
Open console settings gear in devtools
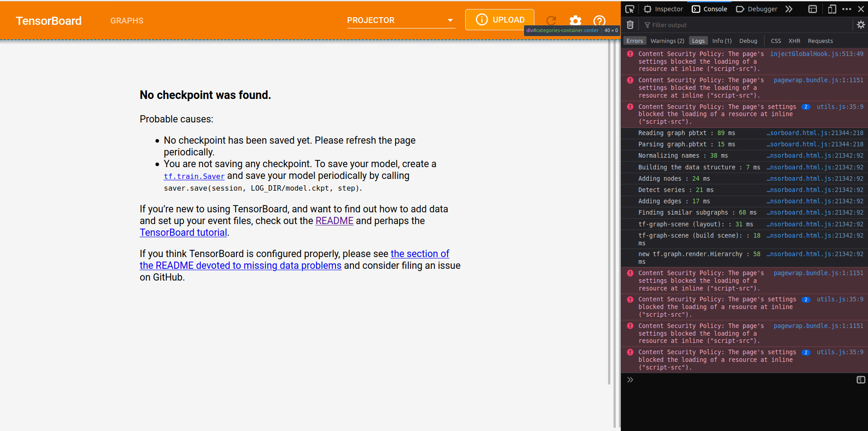click(x=861, y=25)
